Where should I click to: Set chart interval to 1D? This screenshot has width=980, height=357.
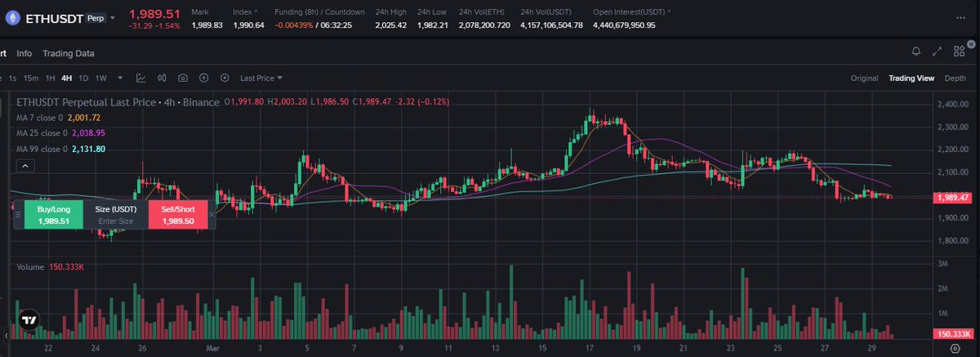click(x=84, y=78)
